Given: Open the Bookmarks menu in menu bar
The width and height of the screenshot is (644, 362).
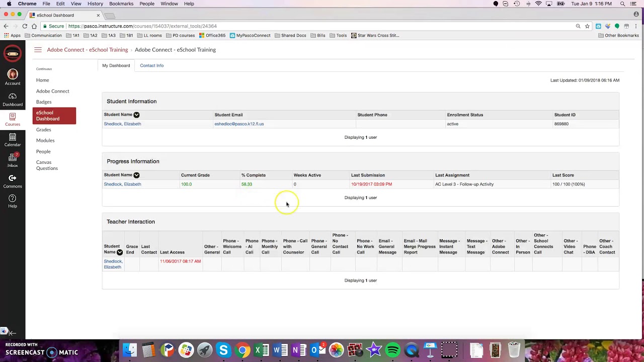Looking at the screenshot, I should [121, 4].
